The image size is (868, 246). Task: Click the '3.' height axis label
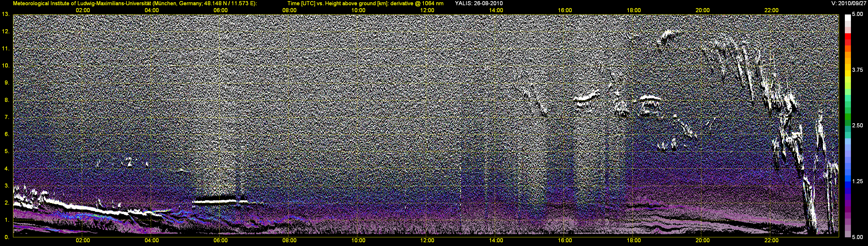pyautogui.click(x=7, y=185)
